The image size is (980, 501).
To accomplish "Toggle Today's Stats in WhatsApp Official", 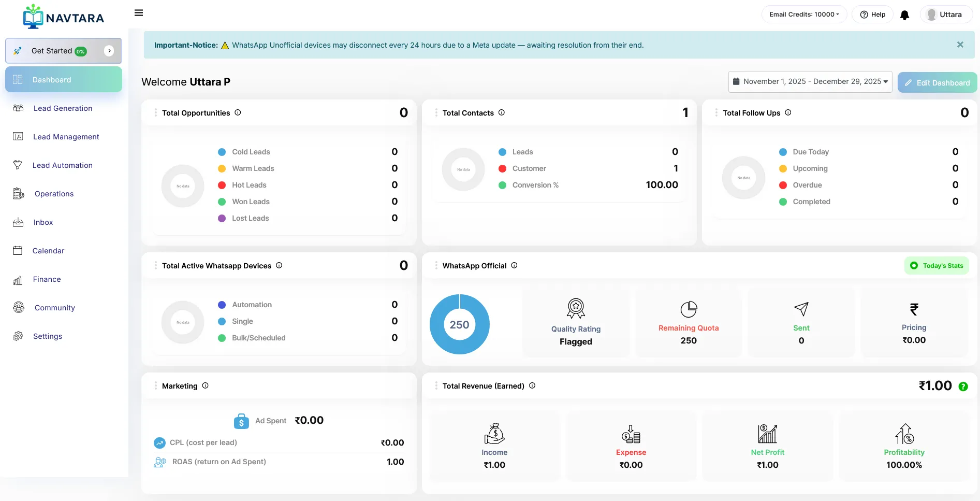I will coord(937,266).
